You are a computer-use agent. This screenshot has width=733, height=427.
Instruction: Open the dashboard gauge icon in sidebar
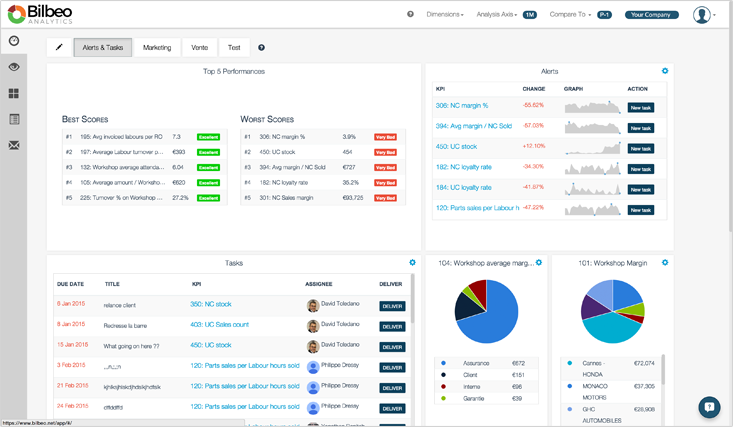(14, 41)
